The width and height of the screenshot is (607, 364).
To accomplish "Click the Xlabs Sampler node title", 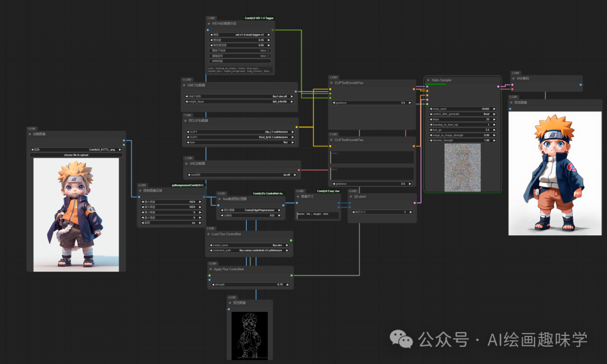I will (x=442, y=80).
